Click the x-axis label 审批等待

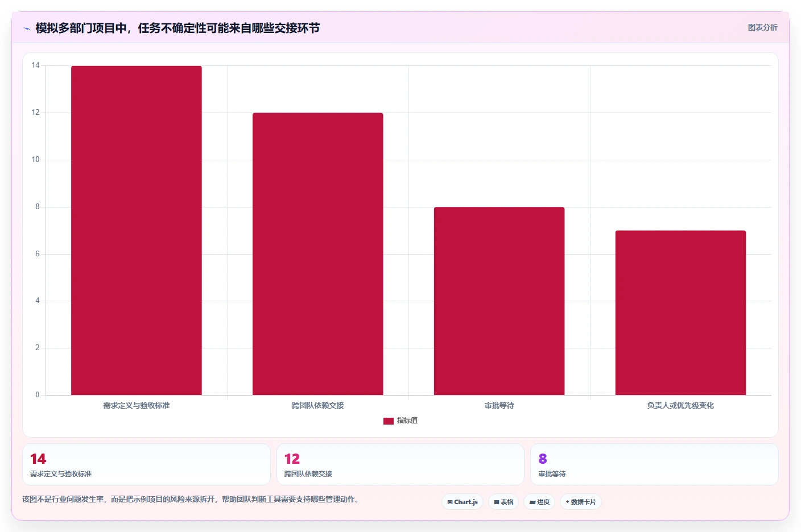pos(499,405)
